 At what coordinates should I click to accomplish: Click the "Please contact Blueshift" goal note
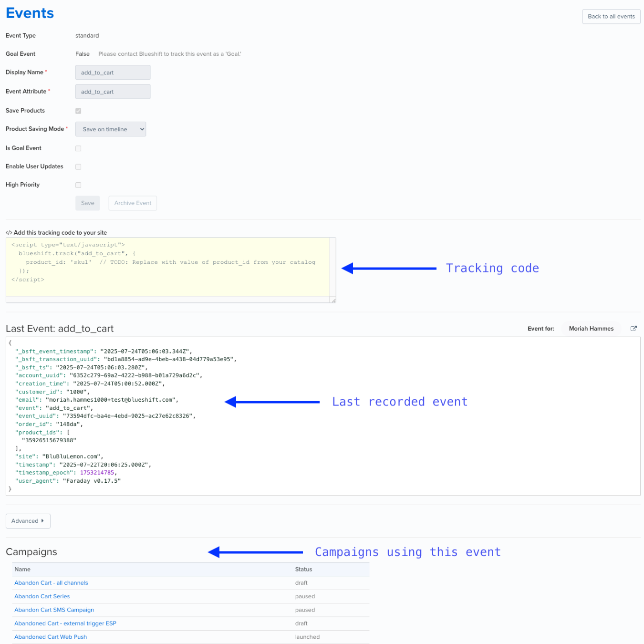tap(170, 54)
